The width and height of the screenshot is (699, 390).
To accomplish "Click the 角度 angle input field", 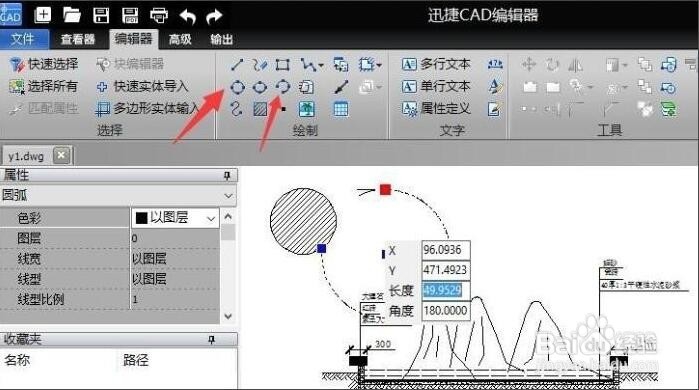I will pyautogui.click(x=445, y=311).
